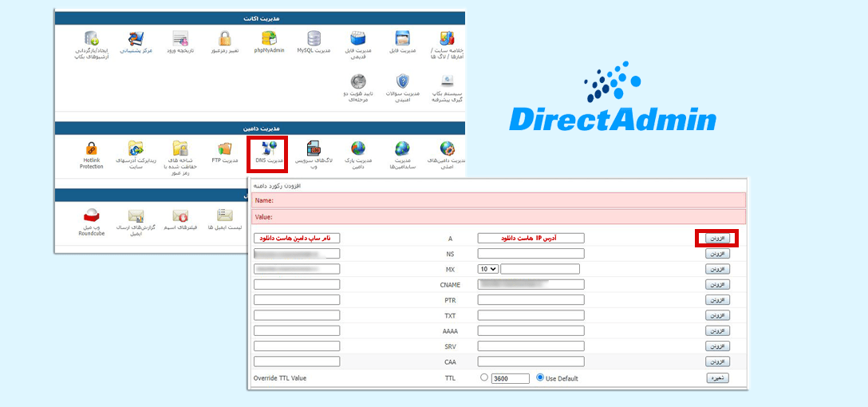The image size is (868, 407).
Task: Open Site Redirection (ریدایرکت آدرسهای سایت) icon
Action: tap(136, 148)
